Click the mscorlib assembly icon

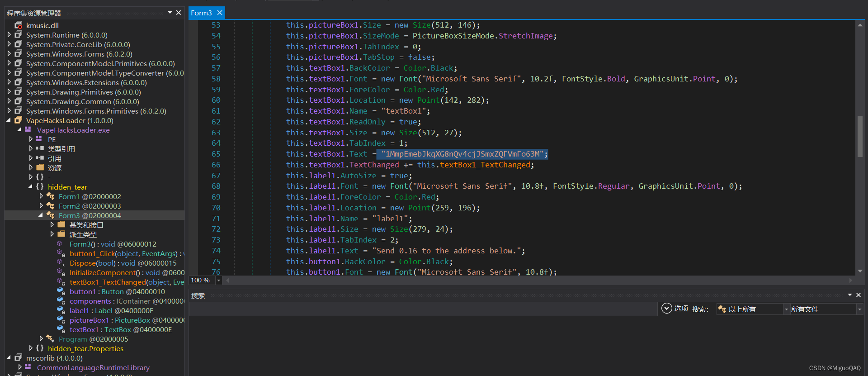tap(18, 358)
